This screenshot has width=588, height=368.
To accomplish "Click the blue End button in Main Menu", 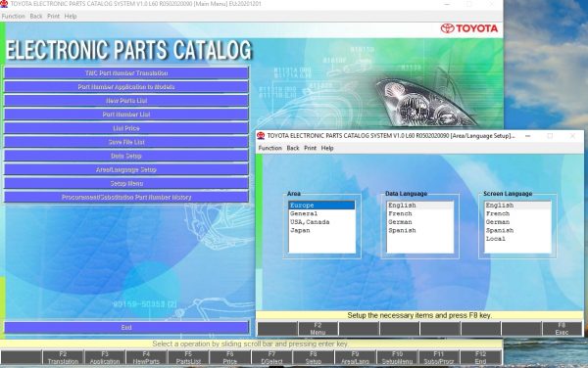I will 126,328.
